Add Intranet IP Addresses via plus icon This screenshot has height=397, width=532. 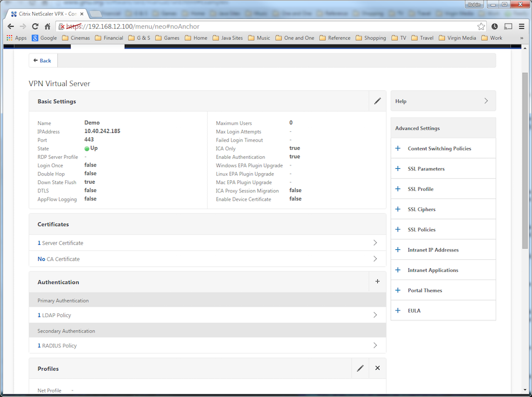point(398,249)
